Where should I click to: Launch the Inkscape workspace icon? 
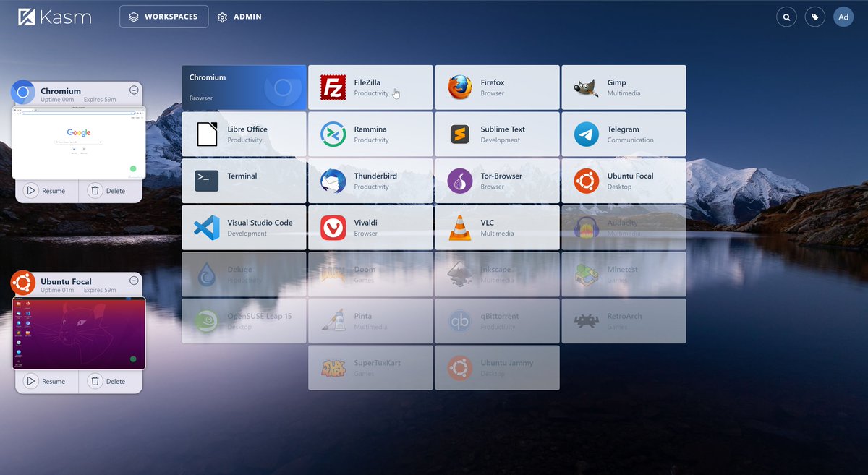pyautogui.click(x=460, y=274)
